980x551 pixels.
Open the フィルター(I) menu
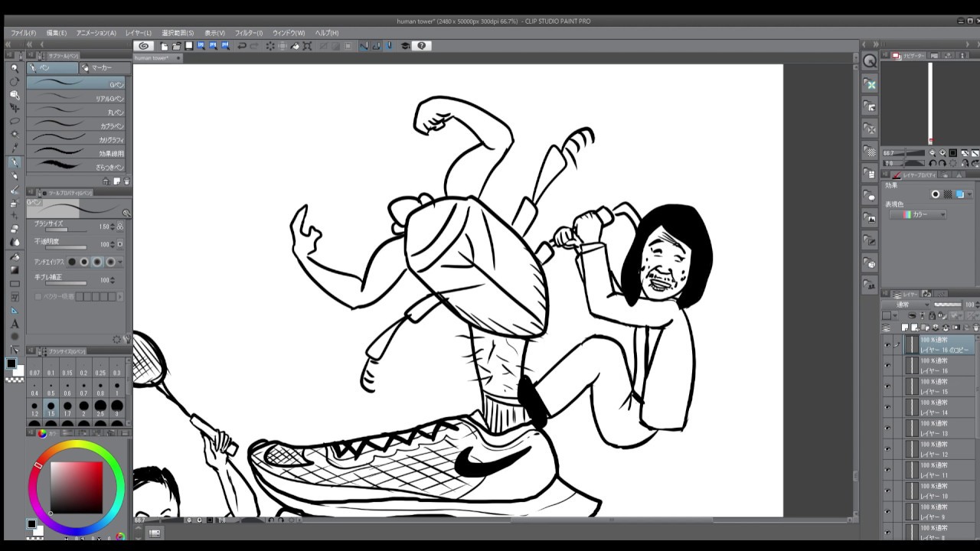click(248, 33)
